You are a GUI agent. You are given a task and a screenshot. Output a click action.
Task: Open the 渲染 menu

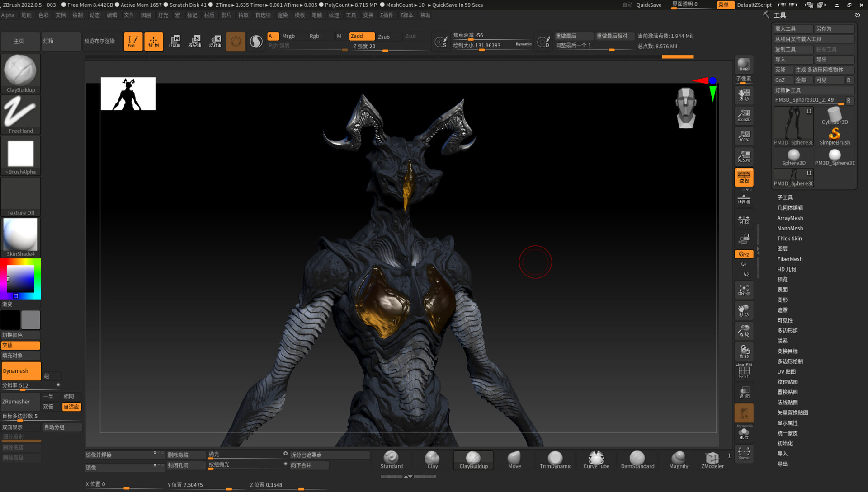[x=283, y=15]
